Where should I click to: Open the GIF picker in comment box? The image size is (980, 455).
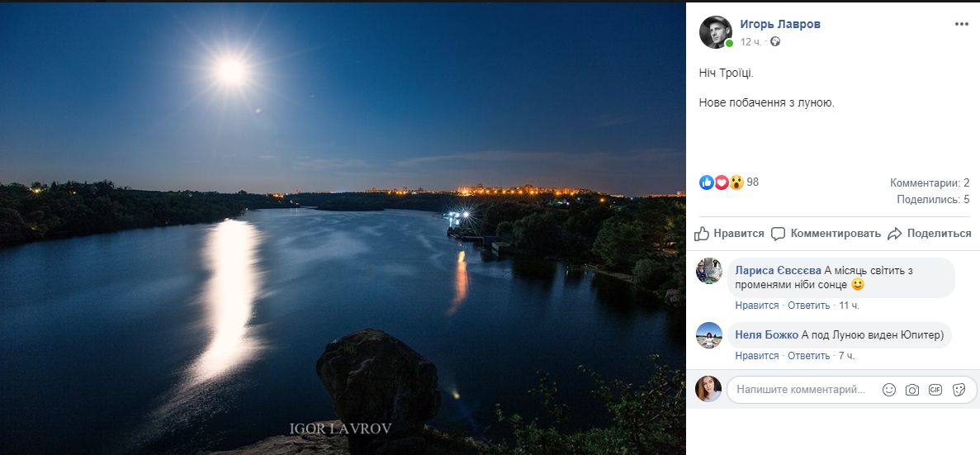point(935,390)
